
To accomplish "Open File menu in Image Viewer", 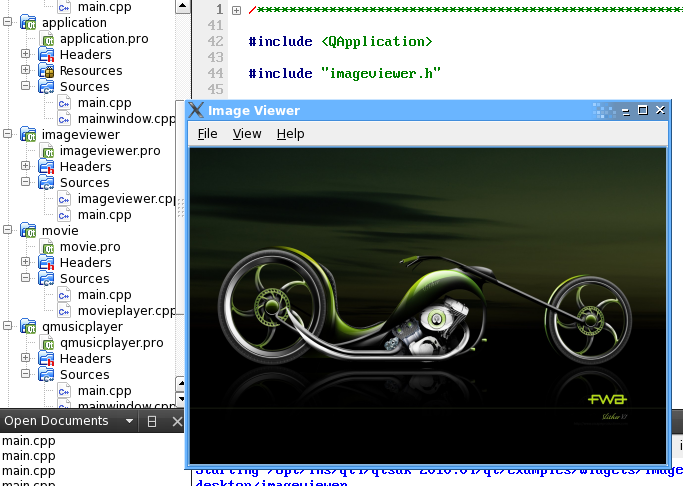I will [207, 134].
